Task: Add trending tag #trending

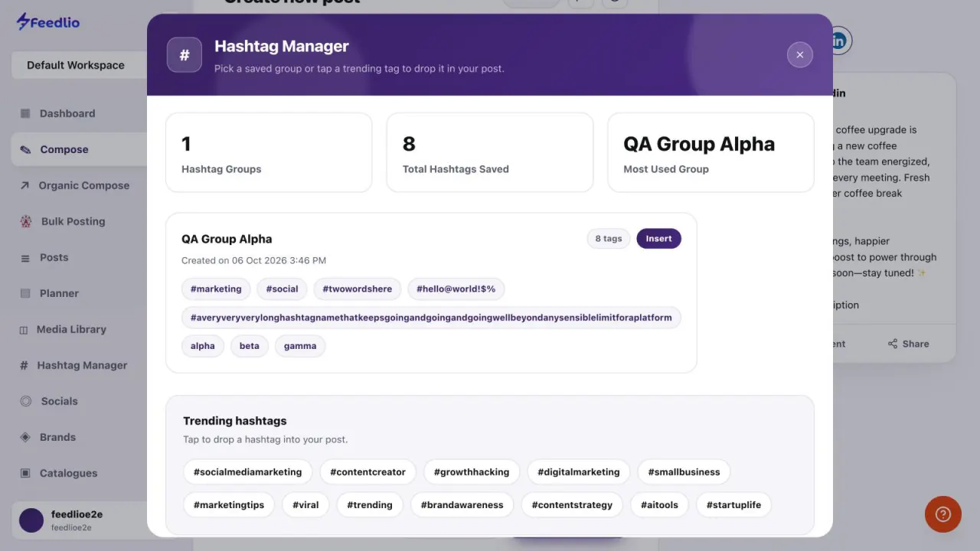Action: pyautogui.click(x=370, y=505)
